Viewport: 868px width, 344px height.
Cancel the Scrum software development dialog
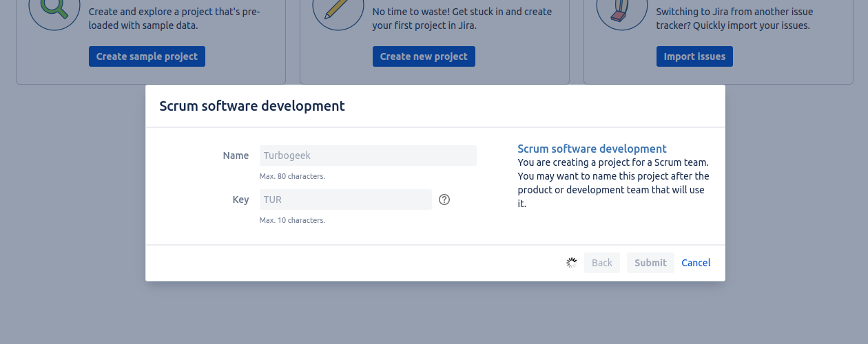point(696,263)
